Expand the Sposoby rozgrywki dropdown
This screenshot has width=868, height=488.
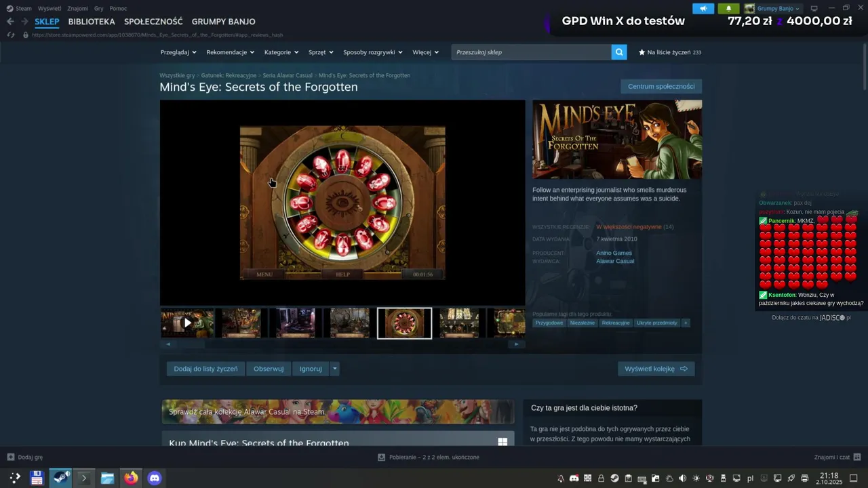pyautogui.click(x=373, y=52)
